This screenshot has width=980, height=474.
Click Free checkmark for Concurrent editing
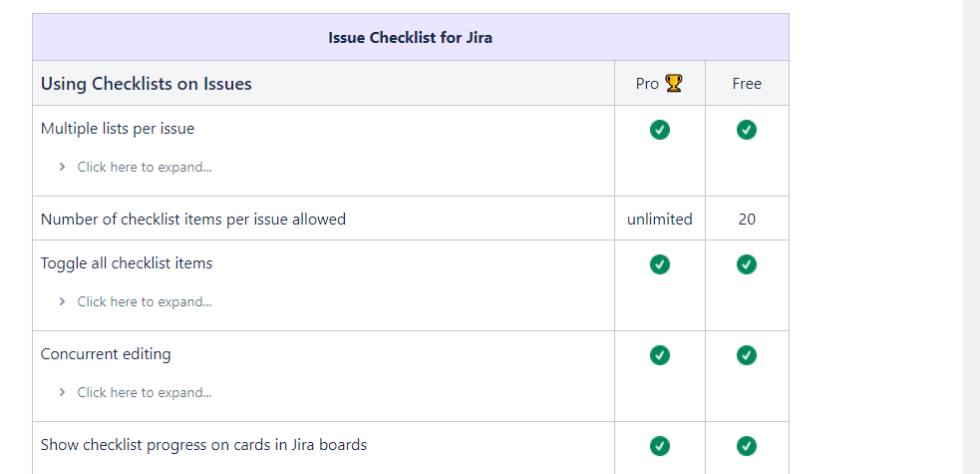[747, 355]
